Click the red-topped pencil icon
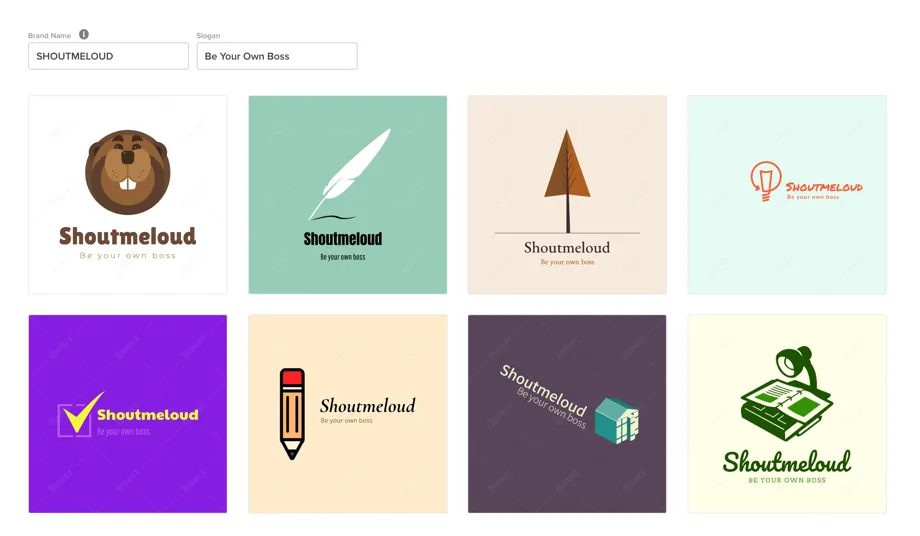Image resolution: width=920 pixels, height=536 pixels. tap(292, 413)
